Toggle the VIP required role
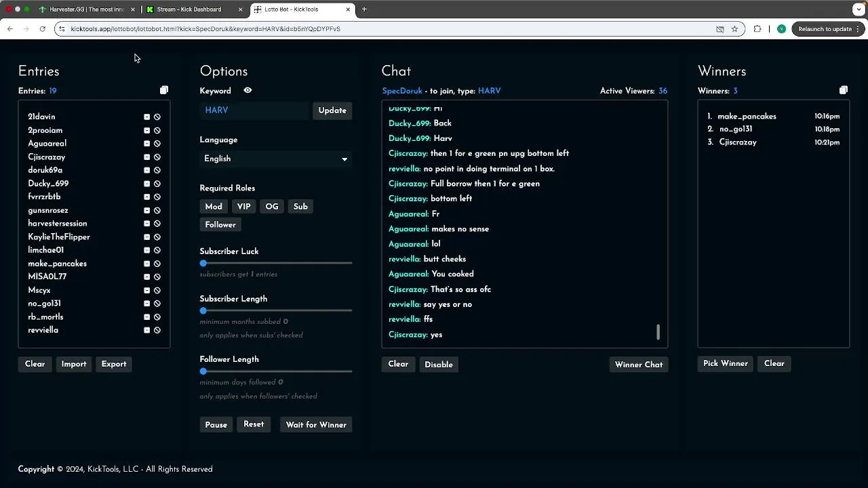Screen dimensions: 868x488 tap(243, 207)
